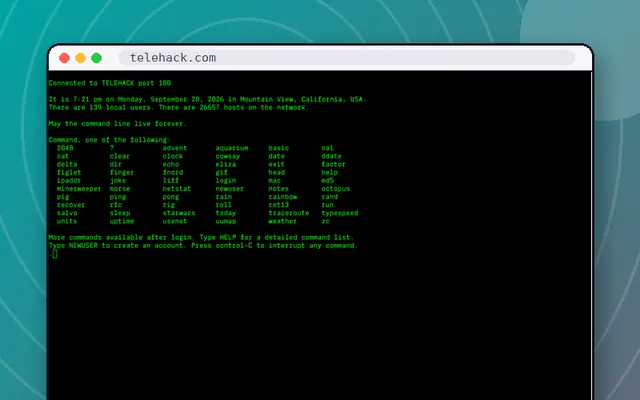Select the 'minesweeper' command text
Screen dimensions: 640x400
(x=79, y=189)
